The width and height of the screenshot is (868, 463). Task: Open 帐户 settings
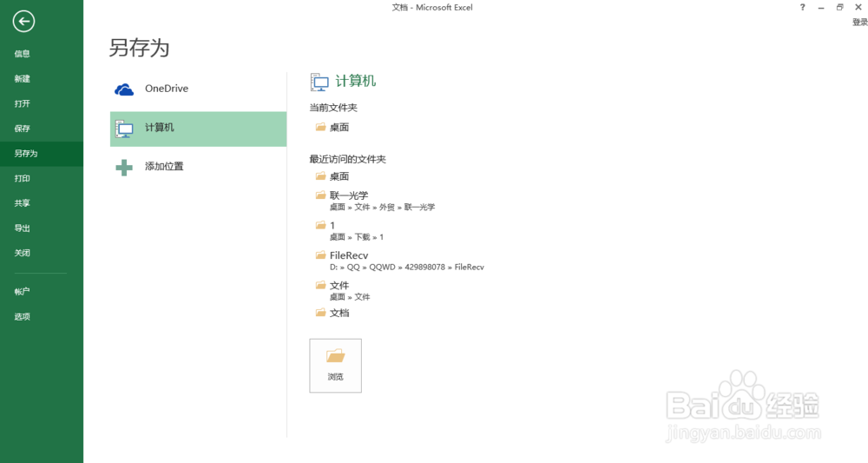[x=23, y=291]
